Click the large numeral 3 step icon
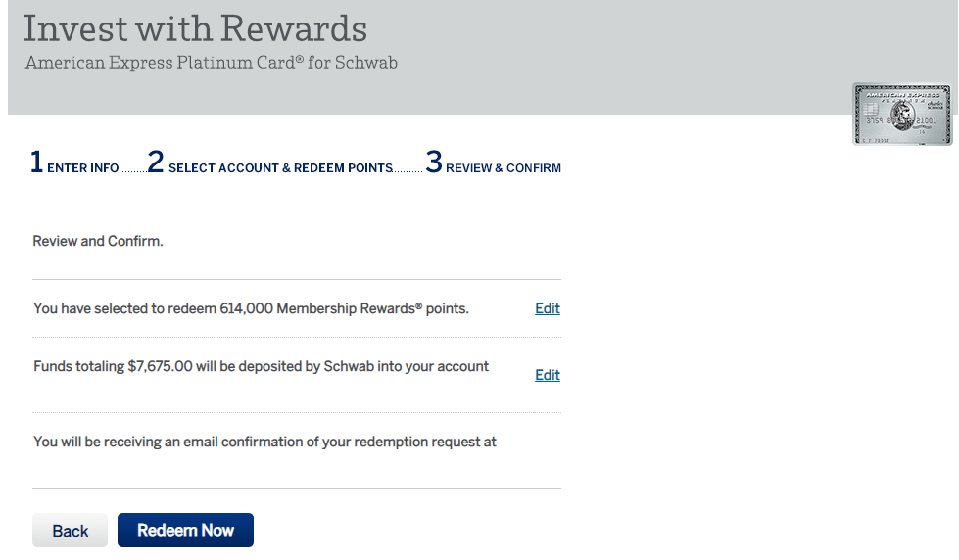Screen dimensions: 959x560 click(434, 163)
